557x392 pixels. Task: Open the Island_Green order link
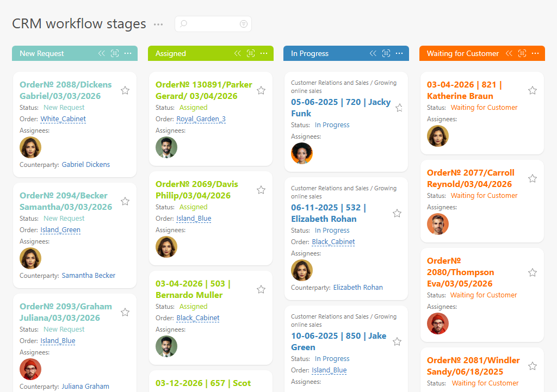pos(60,230)
